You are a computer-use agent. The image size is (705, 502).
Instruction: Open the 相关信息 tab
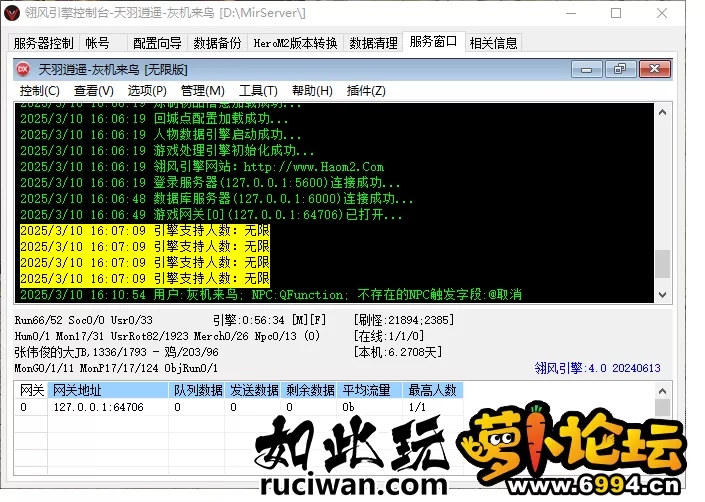(494, 43)
